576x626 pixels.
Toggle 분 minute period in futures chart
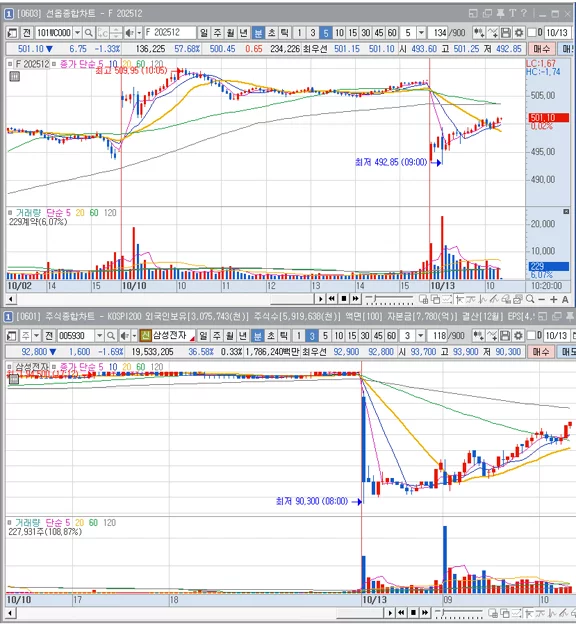coord(258,33)
